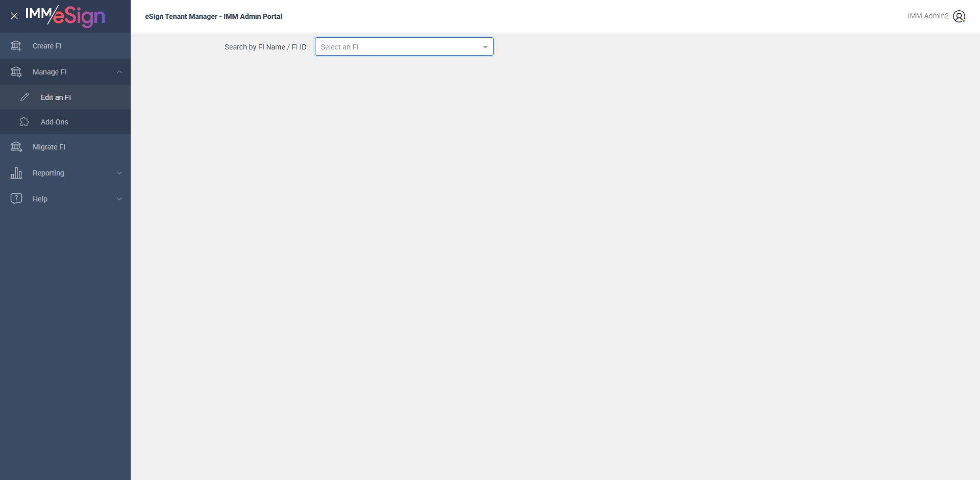980x480 pixels.
Task: Open the Reporting menu label
Action: (x=48, y=173)
